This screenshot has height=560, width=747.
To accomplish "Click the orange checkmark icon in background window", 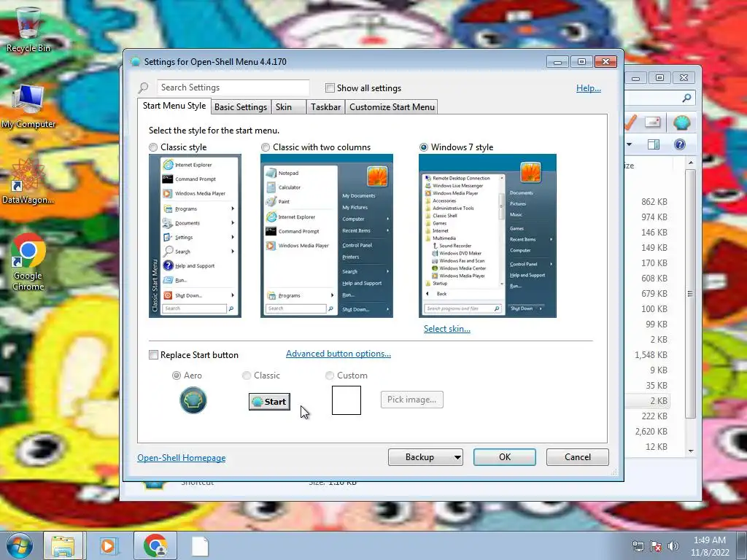I will [x=630, y=122].
